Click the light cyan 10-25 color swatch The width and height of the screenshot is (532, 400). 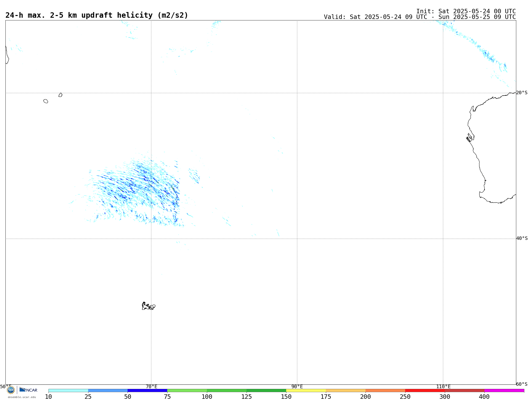click(68, 390)
